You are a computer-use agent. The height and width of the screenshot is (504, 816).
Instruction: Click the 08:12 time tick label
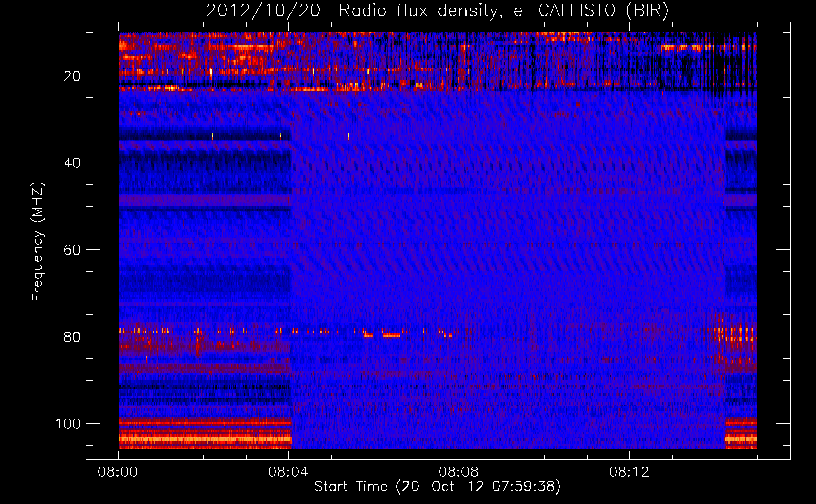[x=629, y=472]
